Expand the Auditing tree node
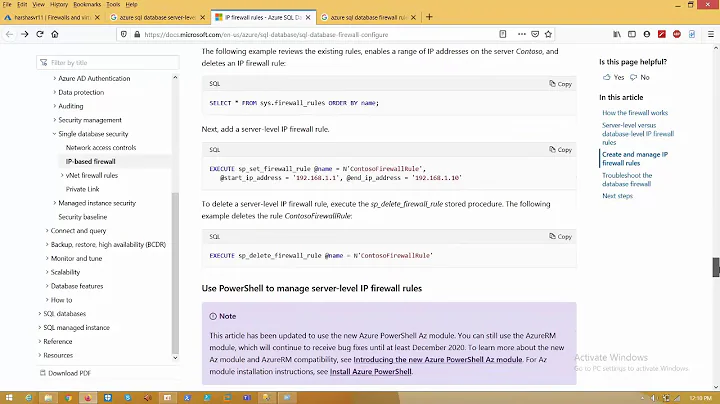Image resolution: width=720 pixels, height=404 pixels. pos(55,106)
